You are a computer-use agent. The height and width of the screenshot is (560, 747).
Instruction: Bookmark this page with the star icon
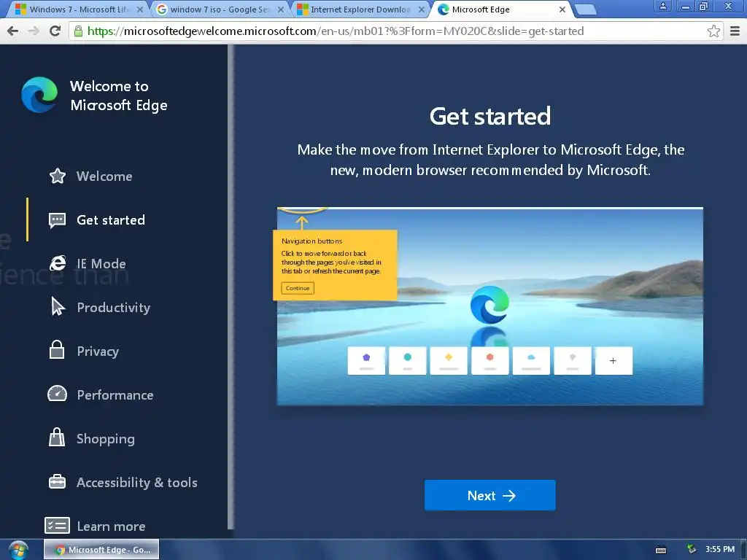click(713, 31)
